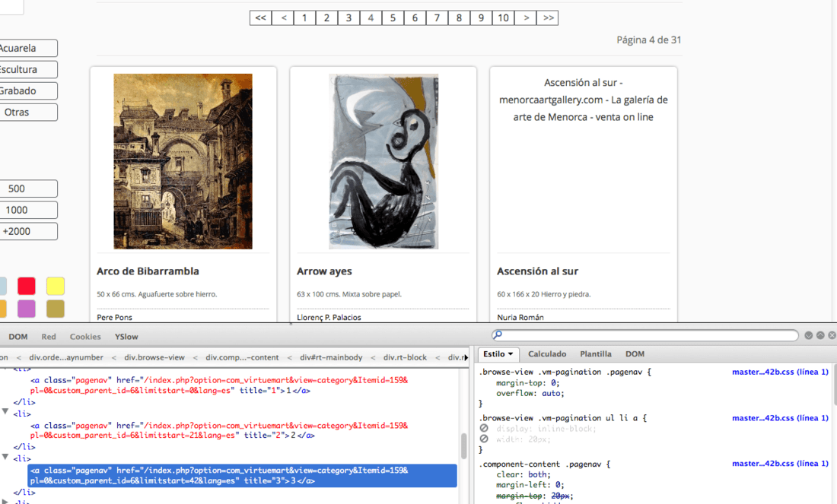Viewport: 837px width, 504px height.
Task: Go to the next page with > button
Action: pos(527,18)
